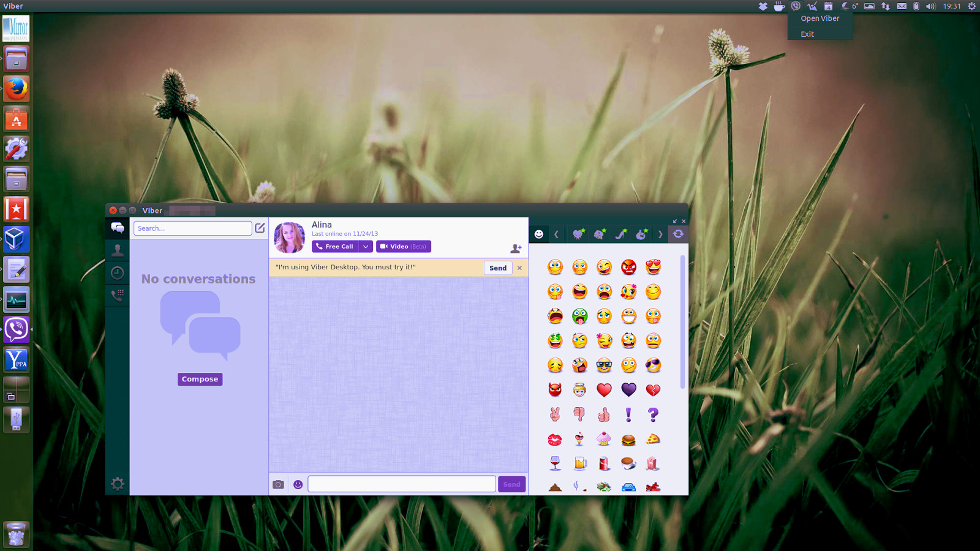This screenshot has height=551, width=980.
Task: Insert the exclamation mark emoticon
Action: (x=628, y=414)
